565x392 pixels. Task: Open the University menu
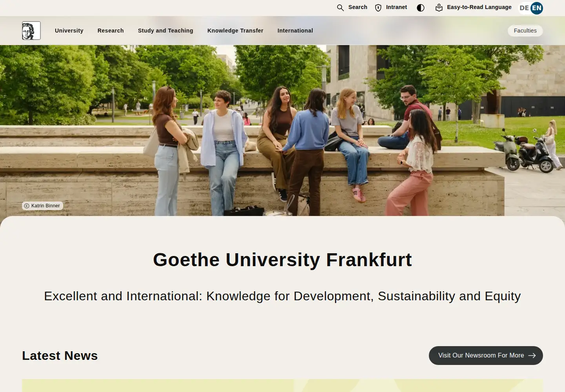[x=69, y=31]
